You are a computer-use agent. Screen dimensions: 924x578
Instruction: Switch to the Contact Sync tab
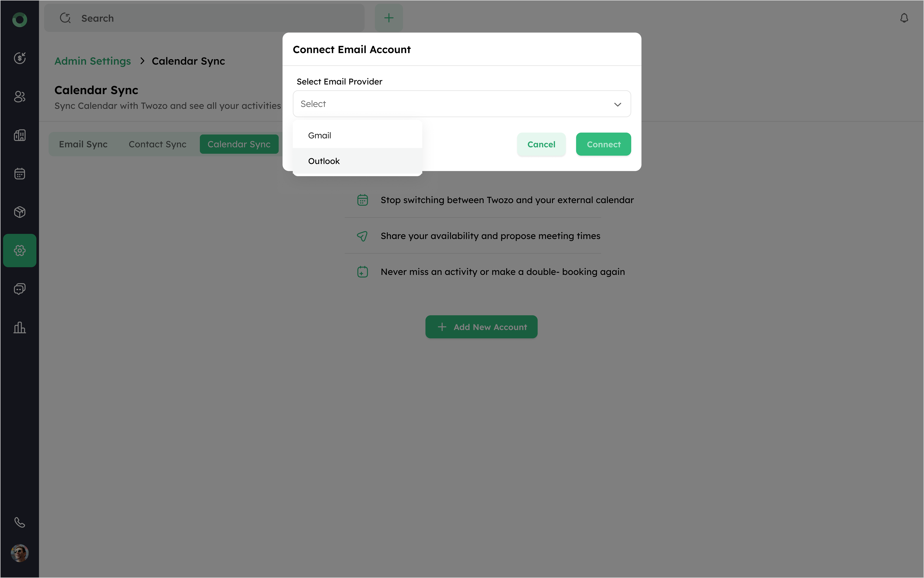[157, 144]
